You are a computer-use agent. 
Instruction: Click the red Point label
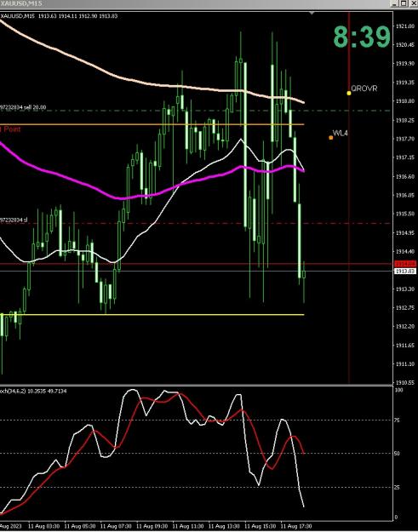(10, 129)
